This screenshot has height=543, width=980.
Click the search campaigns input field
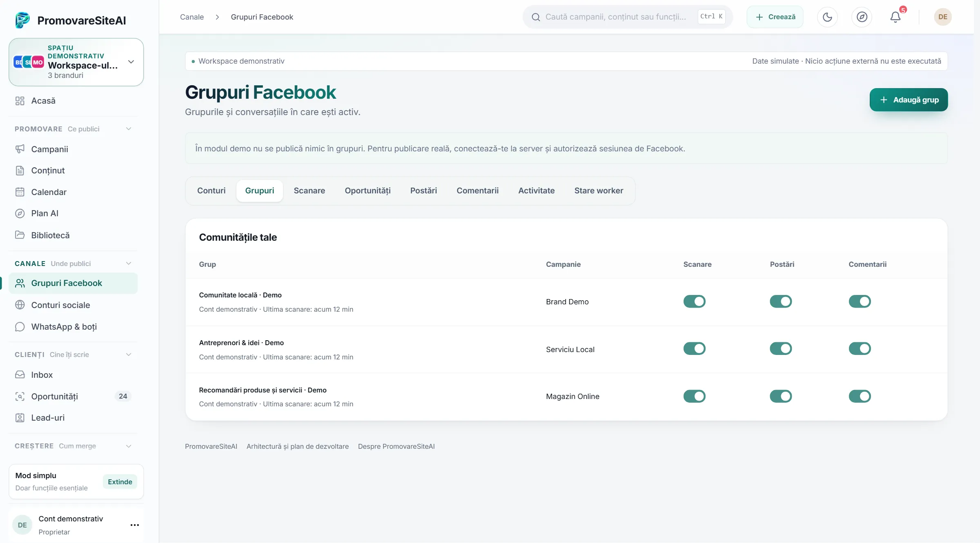pos(628,17)
